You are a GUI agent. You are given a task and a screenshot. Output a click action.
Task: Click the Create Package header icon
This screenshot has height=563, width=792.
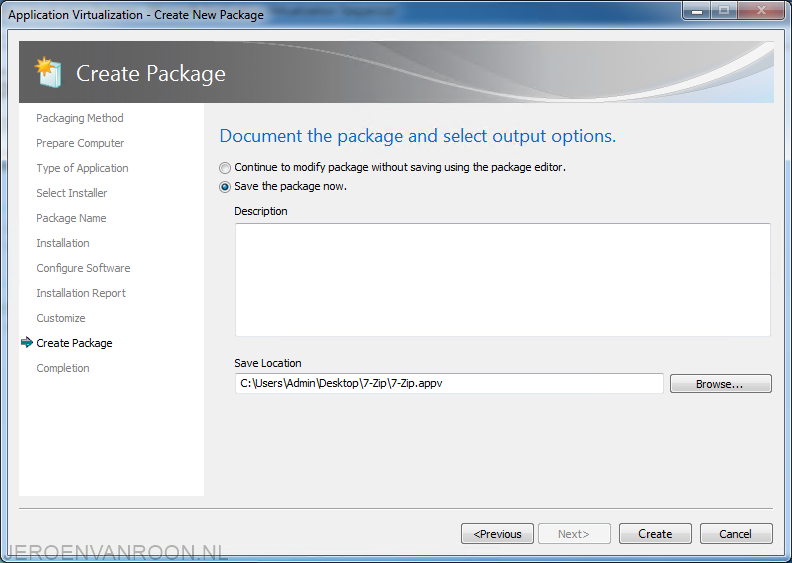click(x=48, y=72)
